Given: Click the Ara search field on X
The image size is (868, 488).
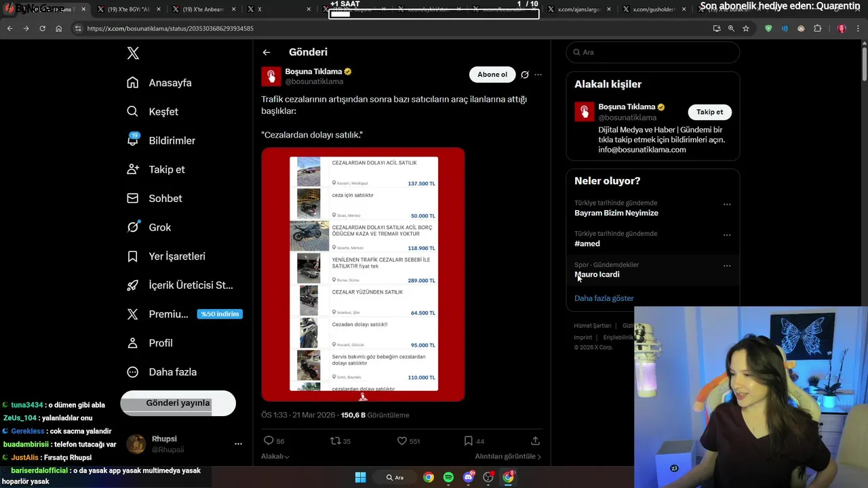Looking at the screenshot, I should [x=653, y=52].
